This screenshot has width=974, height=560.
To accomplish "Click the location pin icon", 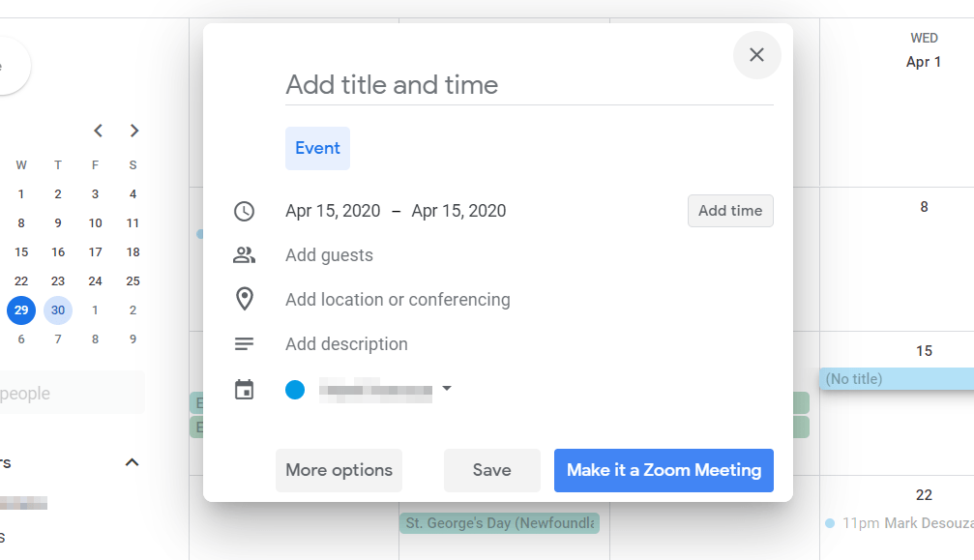I will pyautogui.click(x=244, y=299).
